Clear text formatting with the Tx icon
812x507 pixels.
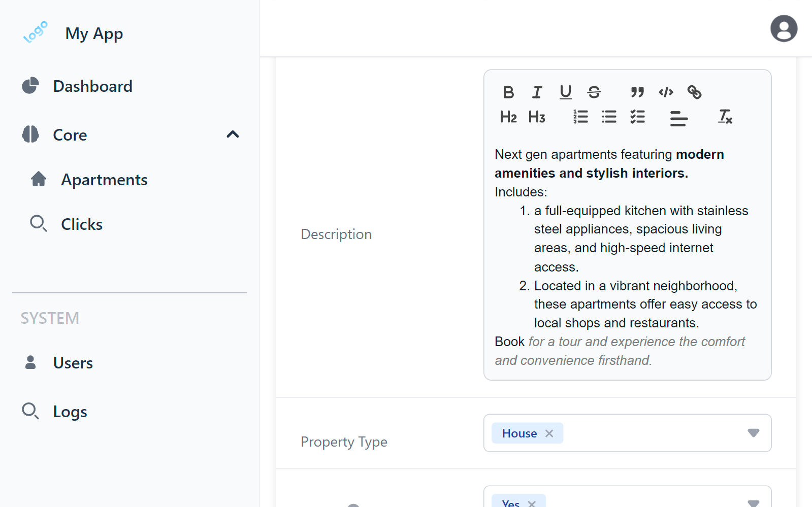tap(724, 117)
